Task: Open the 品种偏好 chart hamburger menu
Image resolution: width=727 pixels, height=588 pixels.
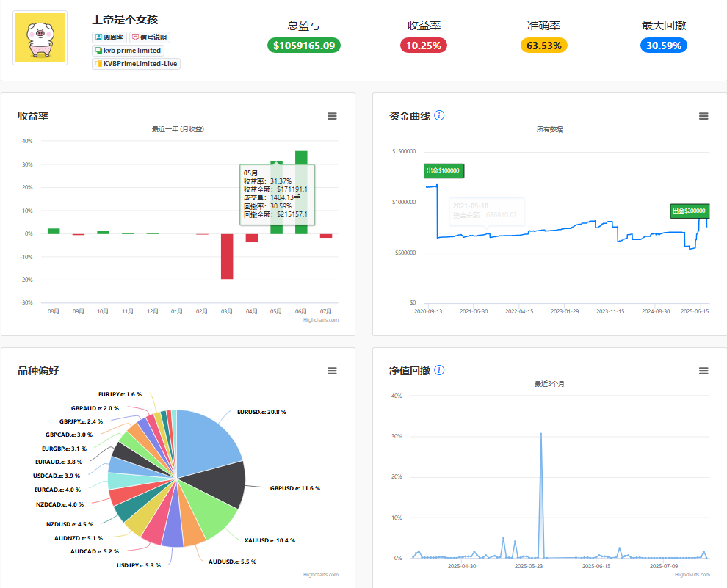Action: pos(332,371)
